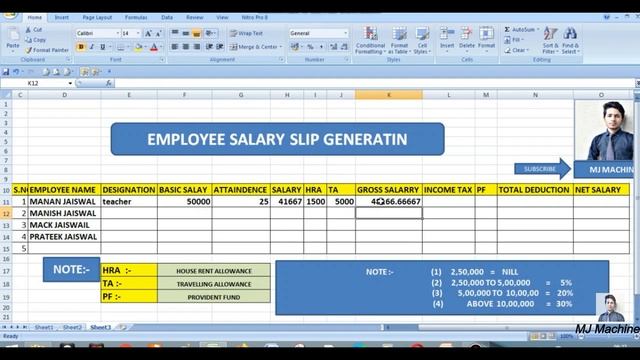Open the General number format dropdown
This screenshot has height=360, width=640.
(346, 33)
